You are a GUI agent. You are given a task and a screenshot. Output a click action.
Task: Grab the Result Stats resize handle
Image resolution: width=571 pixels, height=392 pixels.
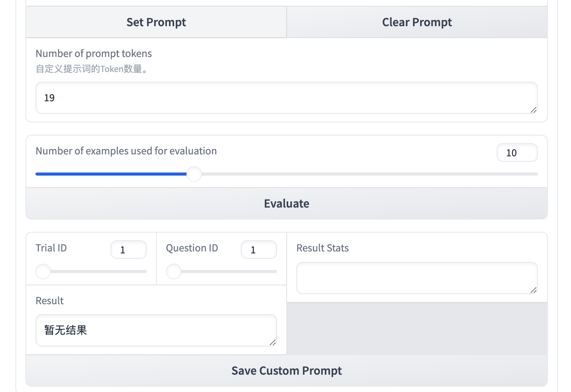[x=533, y=290]
